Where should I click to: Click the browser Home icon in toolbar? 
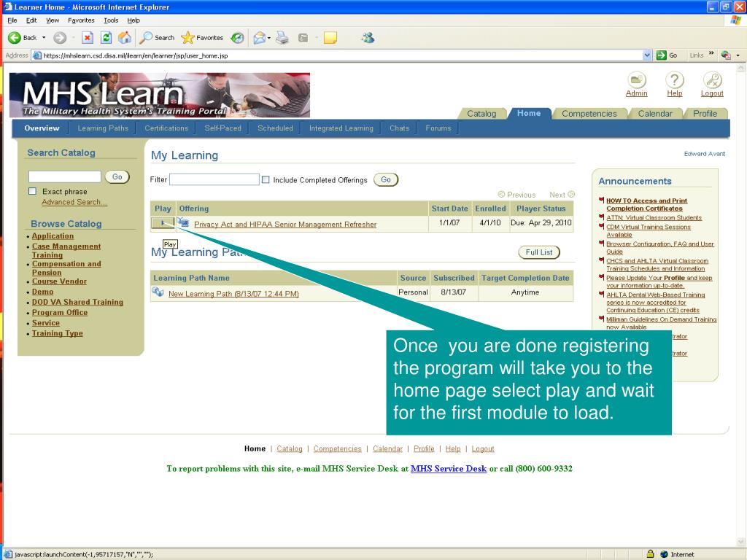click(125, 38)
